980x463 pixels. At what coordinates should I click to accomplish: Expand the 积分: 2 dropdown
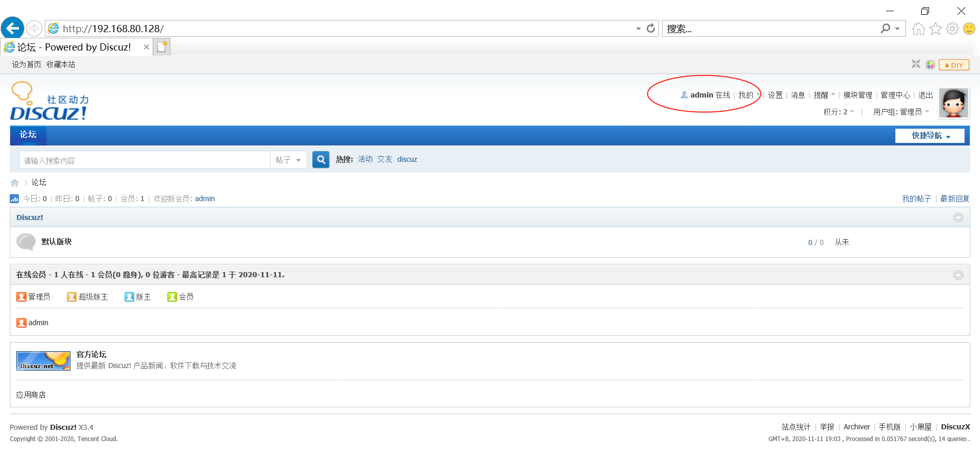pos(839,112)
